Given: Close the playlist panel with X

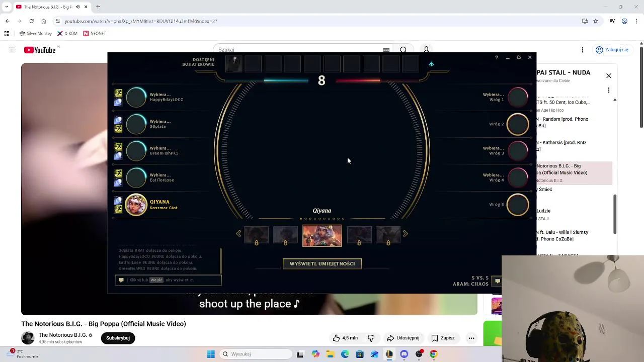Looking at the screenshot, I should click(x=609, y=76).
